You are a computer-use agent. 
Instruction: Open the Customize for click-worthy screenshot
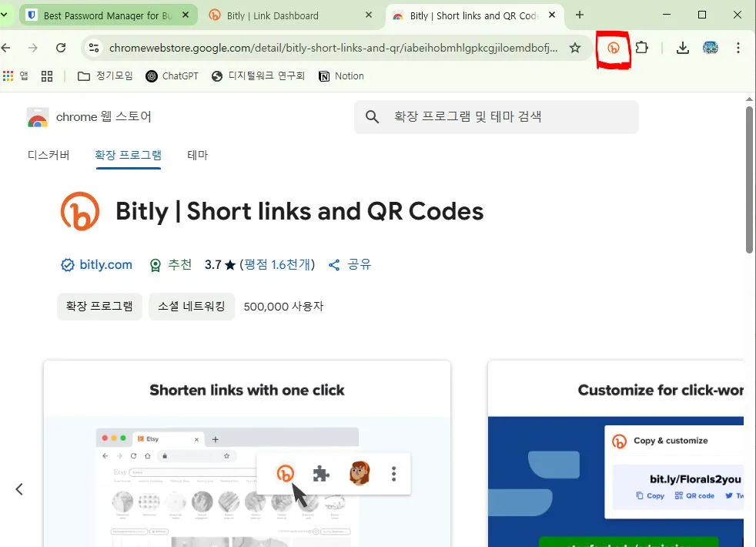coord(616,454)
